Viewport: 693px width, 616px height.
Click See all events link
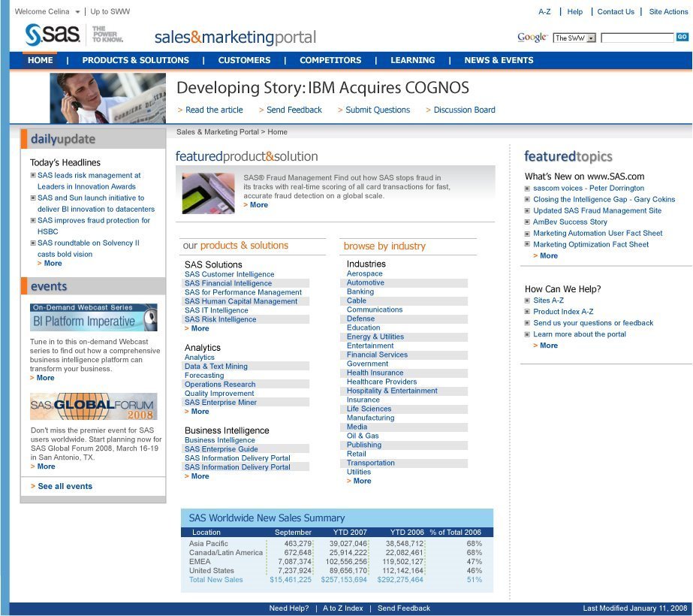tap(65, 486)
